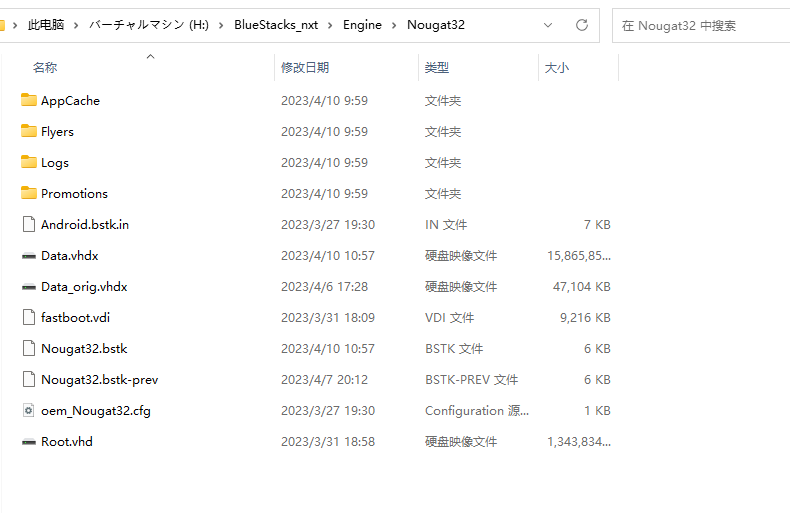The width and height of the screenshot is (790, 516).
Task: Click the size 15,865,85...
Action: (579, 255)
